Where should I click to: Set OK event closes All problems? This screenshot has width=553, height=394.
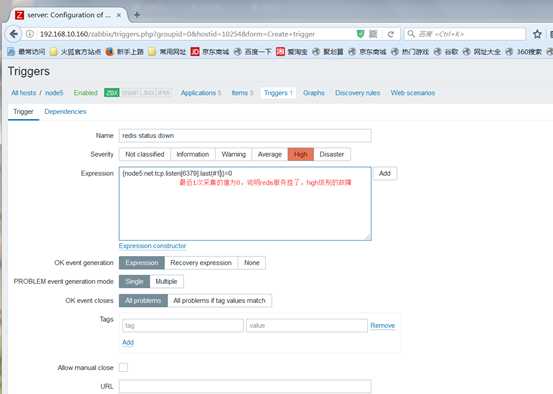(x=143, y=301)
